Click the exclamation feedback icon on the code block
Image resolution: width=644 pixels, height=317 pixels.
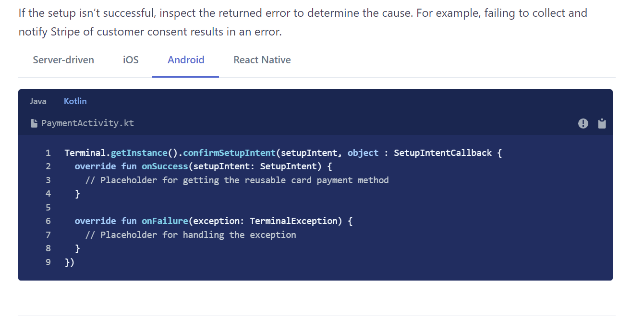click(x=583, y=123)
